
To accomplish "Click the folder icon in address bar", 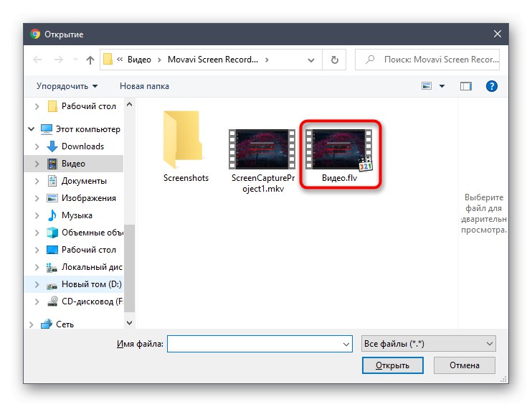I will [108, 59].
